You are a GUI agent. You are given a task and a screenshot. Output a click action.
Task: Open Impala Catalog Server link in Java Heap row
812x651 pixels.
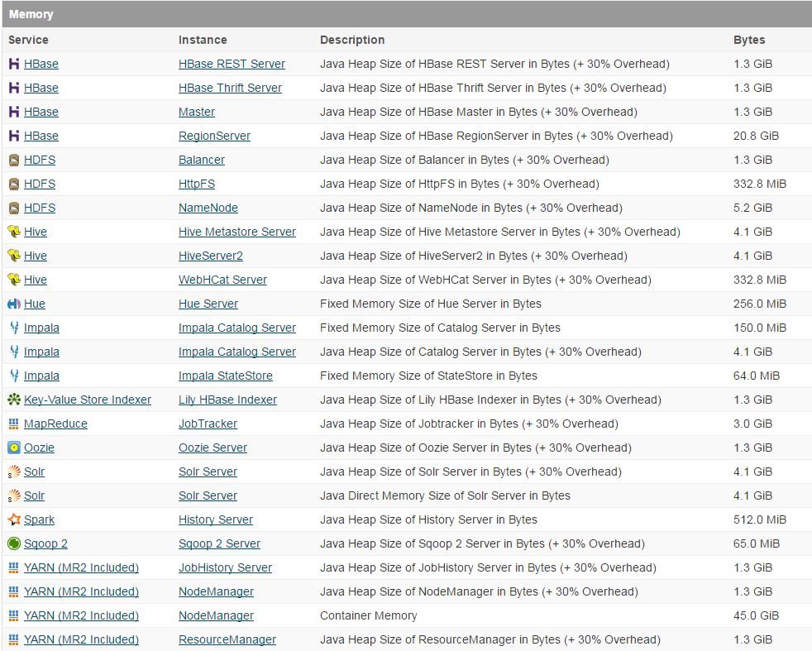point(236,352)
